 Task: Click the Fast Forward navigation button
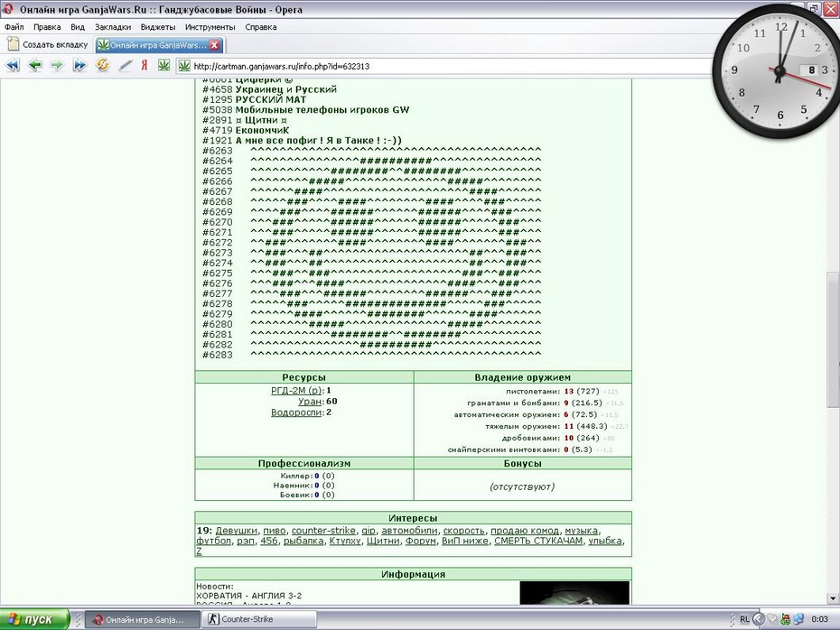click(x=79, y=66)
